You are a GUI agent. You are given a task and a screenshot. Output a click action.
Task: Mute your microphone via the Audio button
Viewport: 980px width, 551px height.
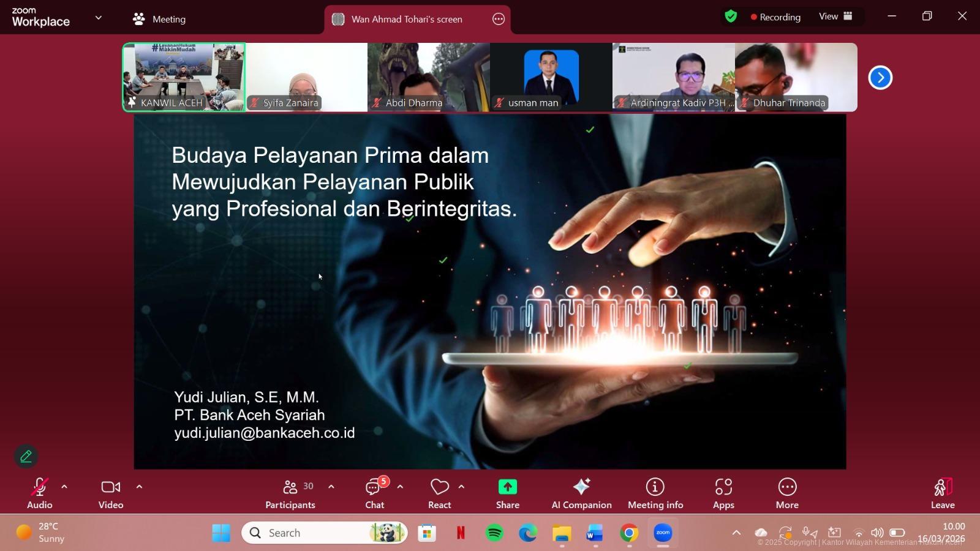pos(39,492)
